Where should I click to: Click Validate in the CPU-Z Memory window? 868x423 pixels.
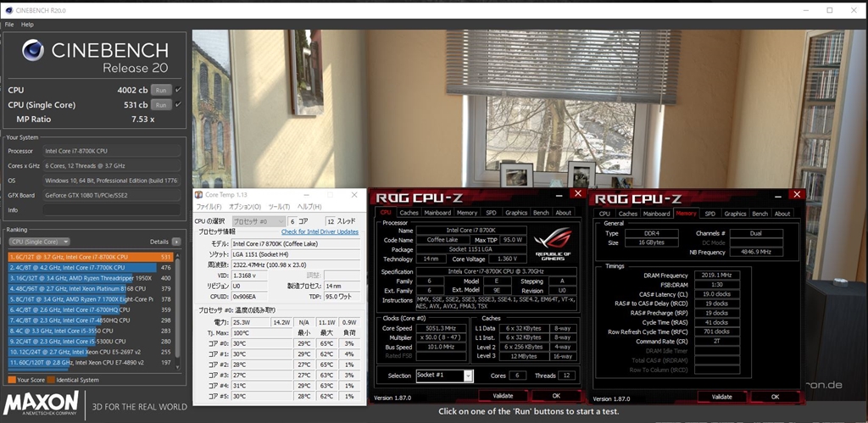pyautogui.click(x=722, y=397)
